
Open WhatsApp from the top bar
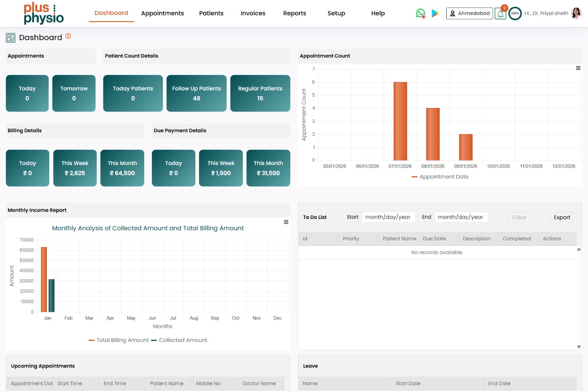pyautogui.click(x=420, y=13)
